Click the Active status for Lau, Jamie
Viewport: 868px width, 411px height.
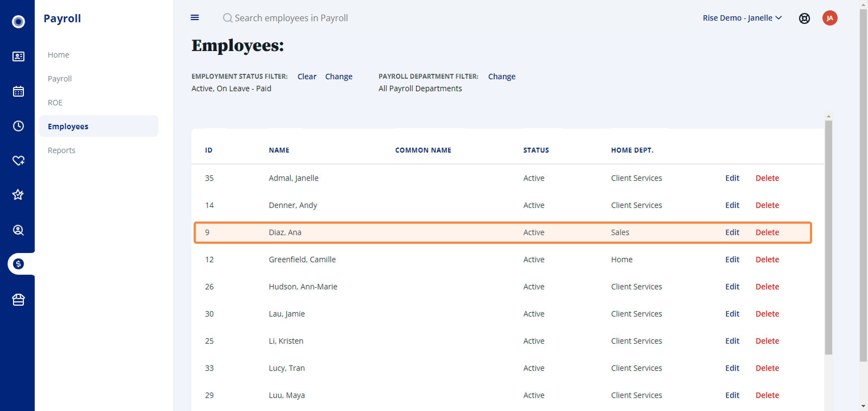[x=534, y=314]
